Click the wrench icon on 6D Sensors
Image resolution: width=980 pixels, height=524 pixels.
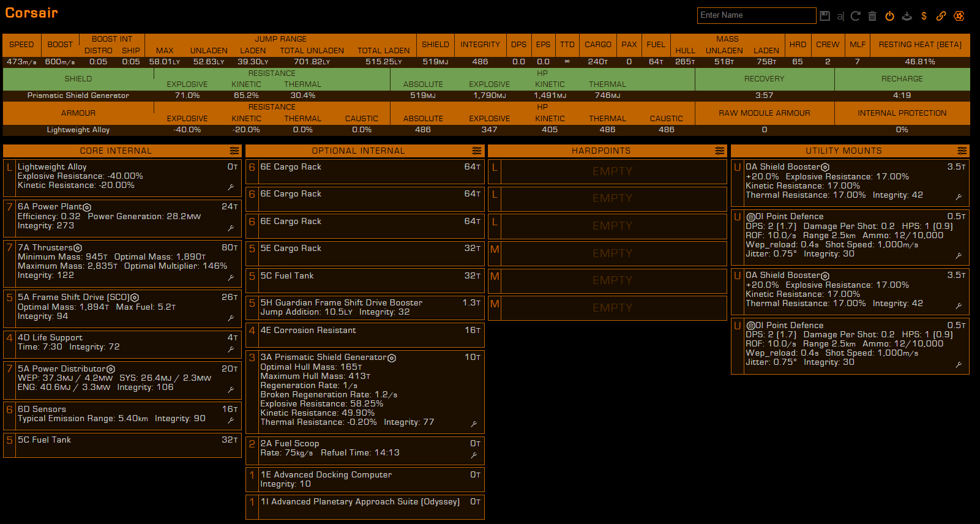(231, 421)
